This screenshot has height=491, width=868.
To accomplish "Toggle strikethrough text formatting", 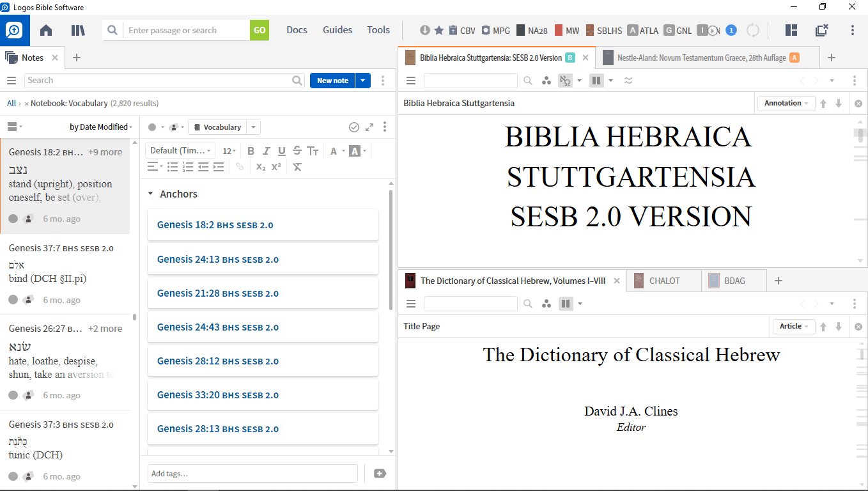I will coord(297,151).
